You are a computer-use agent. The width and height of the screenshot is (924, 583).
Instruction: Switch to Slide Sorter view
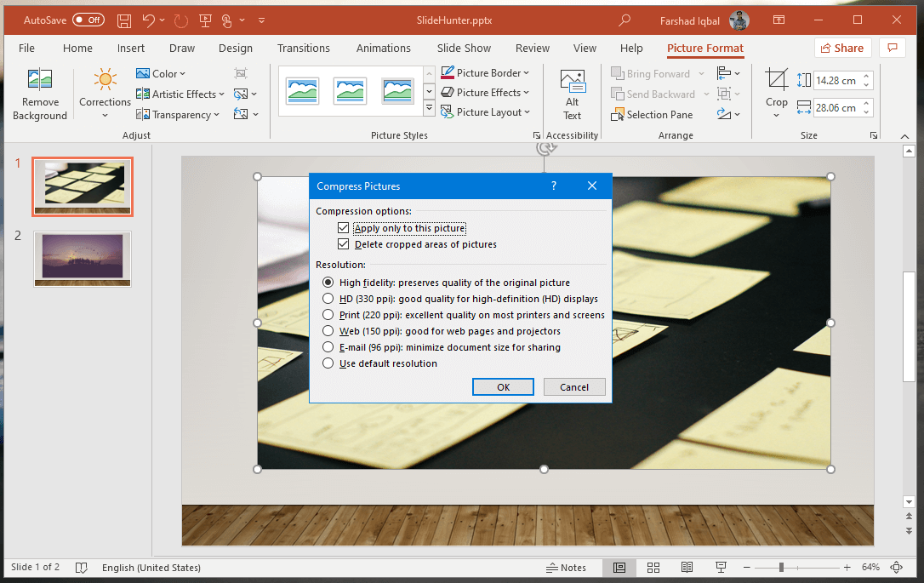pyautogui.click(x=653, y=568)
